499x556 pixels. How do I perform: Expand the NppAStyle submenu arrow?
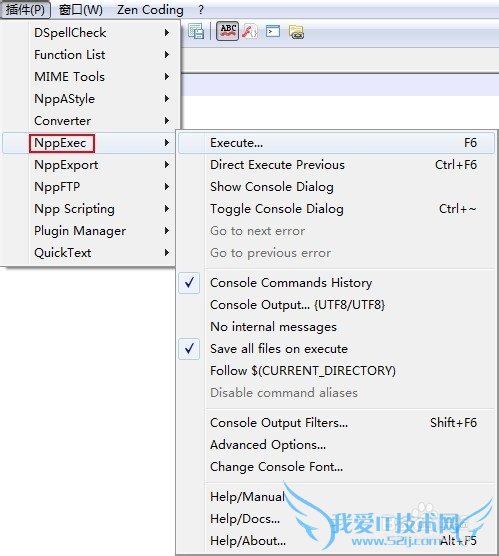(x=167, y=99)
